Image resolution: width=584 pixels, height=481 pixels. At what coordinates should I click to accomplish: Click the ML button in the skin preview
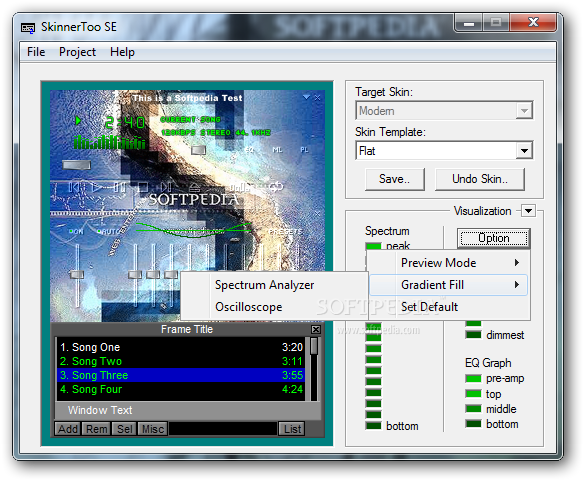pyautogui.click(x=277, y=150)
